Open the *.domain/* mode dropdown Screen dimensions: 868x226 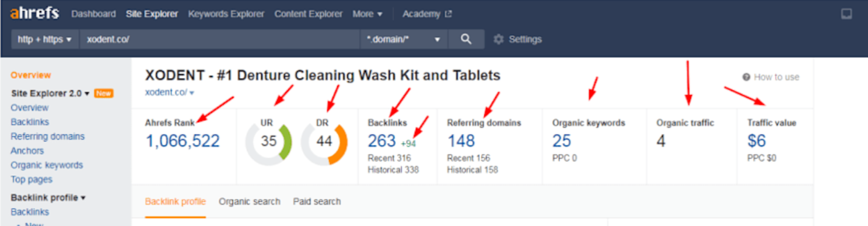click(404, 39)
